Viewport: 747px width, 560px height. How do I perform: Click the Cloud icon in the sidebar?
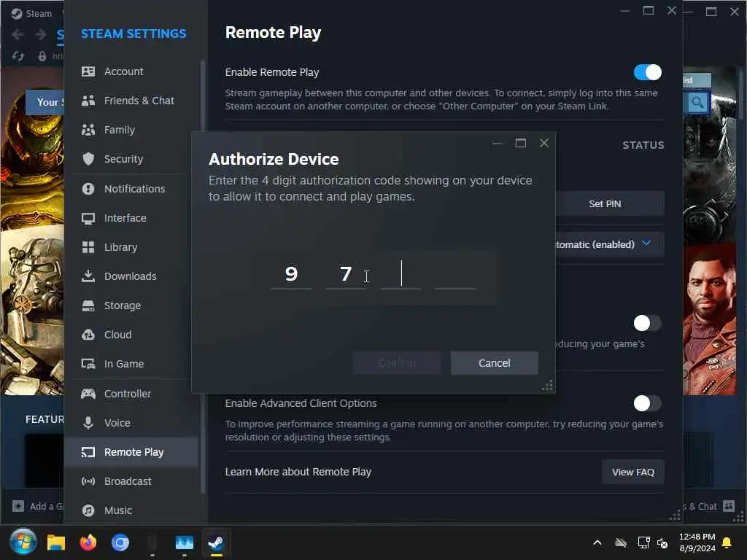[x=88, y=334]
